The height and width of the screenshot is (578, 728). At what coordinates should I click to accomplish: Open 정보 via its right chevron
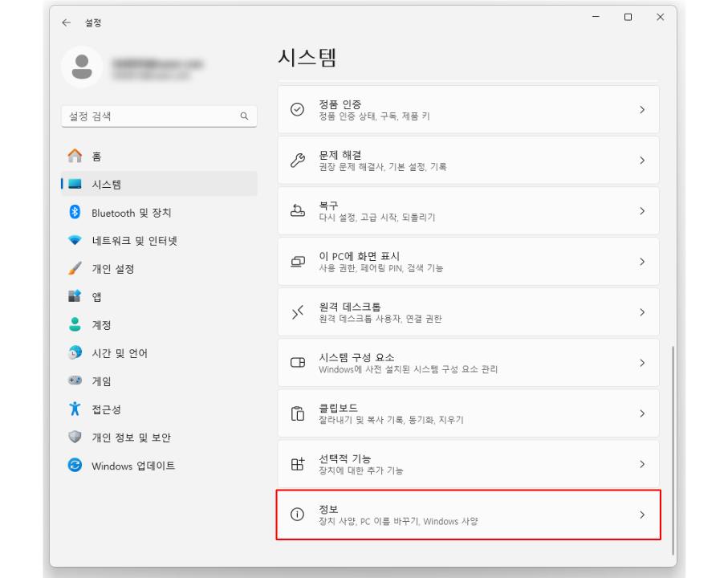[x=642, y=515]
